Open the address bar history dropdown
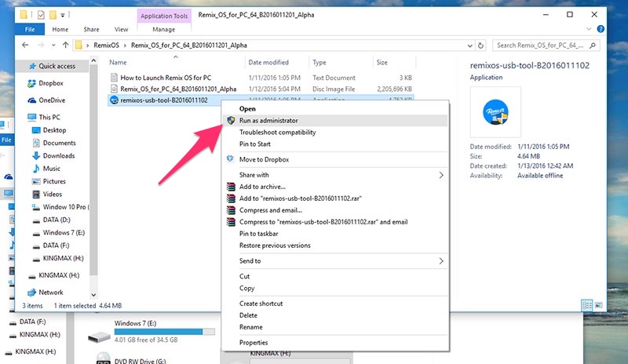 click(x=469, y=45)
